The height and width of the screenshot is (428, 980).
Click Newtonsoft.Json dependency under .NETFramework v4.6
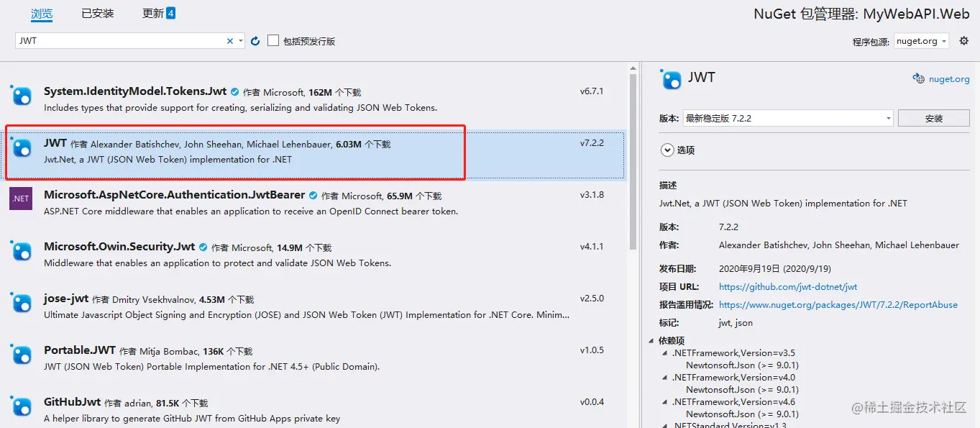[742, 414]
